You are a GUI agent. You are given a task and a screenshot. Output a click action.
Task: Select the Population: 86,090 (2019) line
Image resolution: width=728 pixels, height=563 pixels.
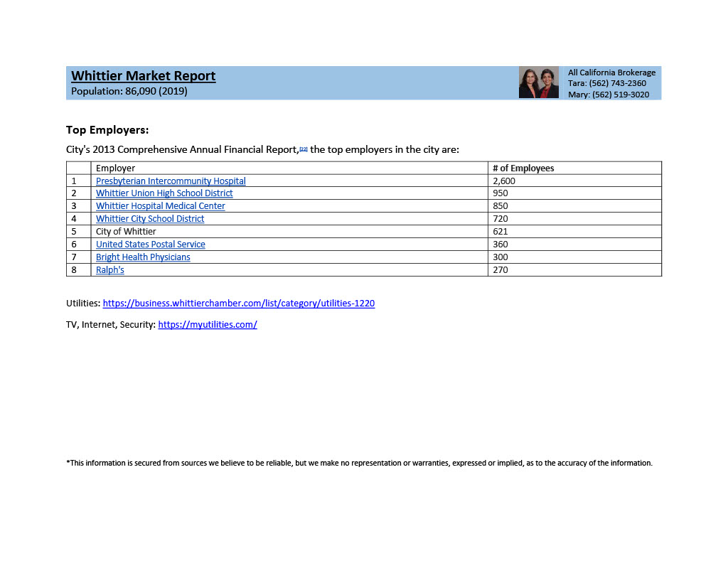click(129, 92)
